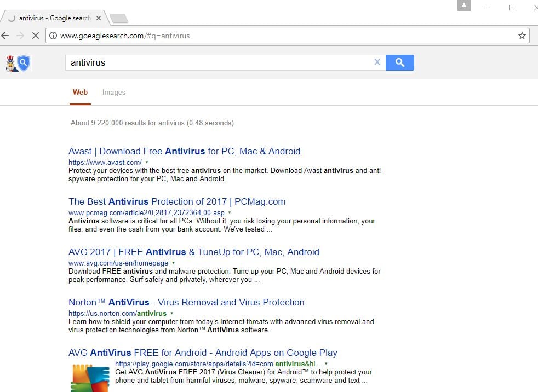Click the blue magnifier search button

(x=400, y=63)
